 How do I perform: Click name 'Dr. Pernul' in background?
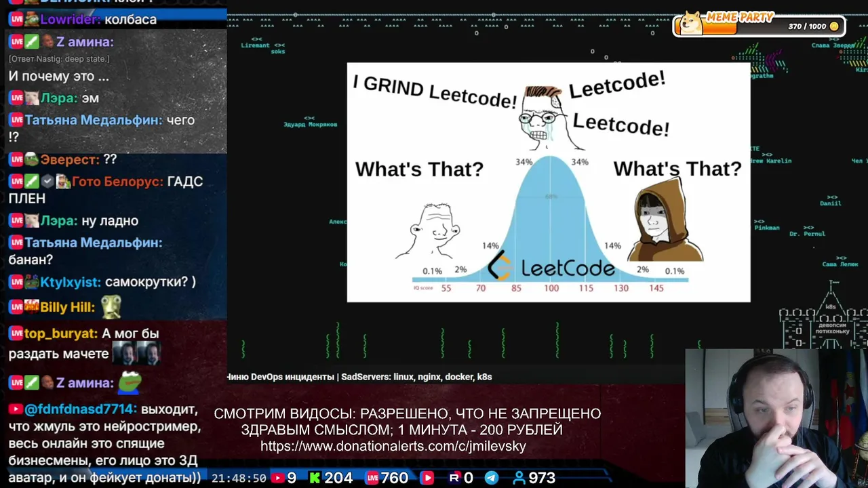click(x=807, y=234)
